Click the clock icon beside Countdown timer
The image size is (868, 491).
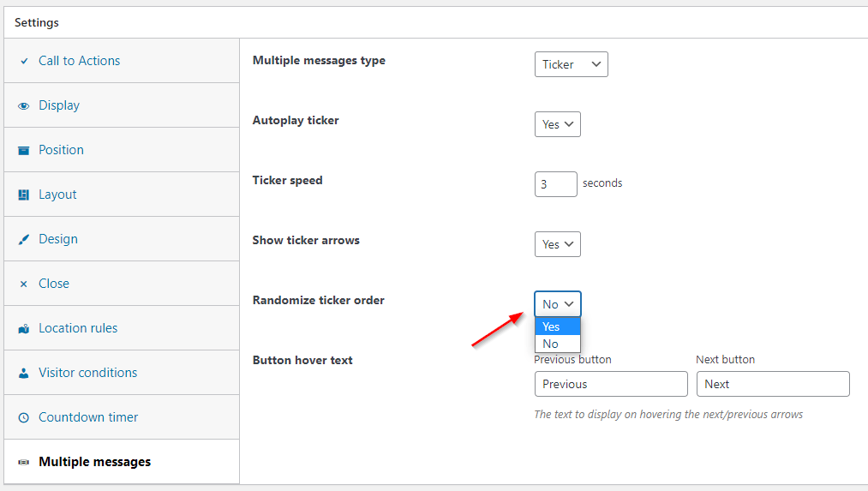point(23,417)
